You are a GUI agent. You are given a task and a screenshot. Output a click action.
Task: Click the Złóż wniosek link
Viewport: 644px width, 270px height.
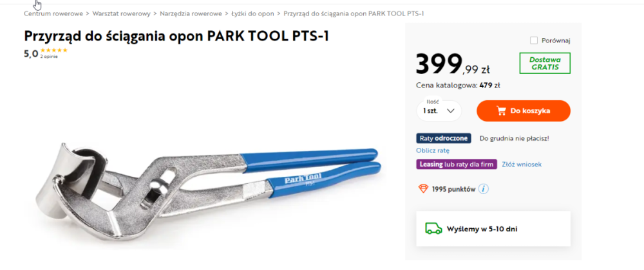tap(522, 164)
